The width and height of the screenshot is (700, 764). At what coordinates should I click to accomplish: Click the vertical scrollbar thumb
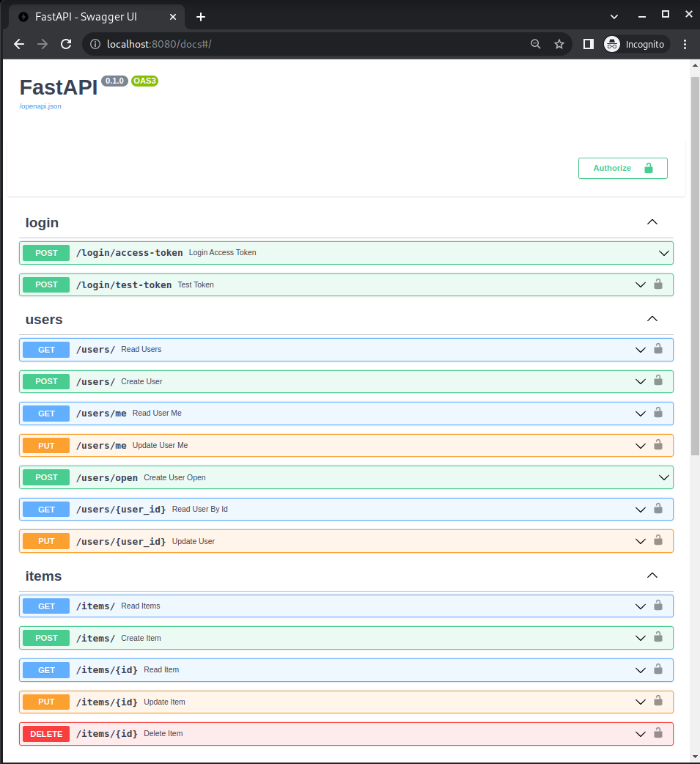(695, 266)
